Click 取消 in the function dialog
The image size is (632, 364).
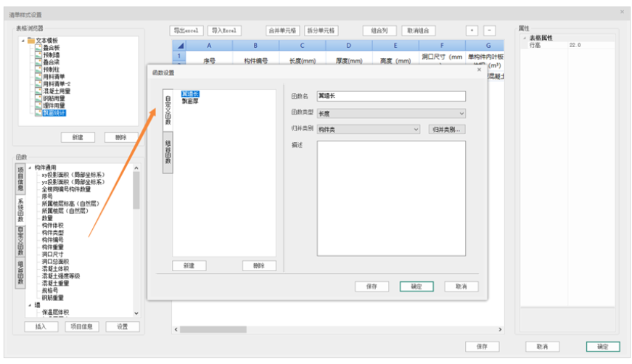461,286
